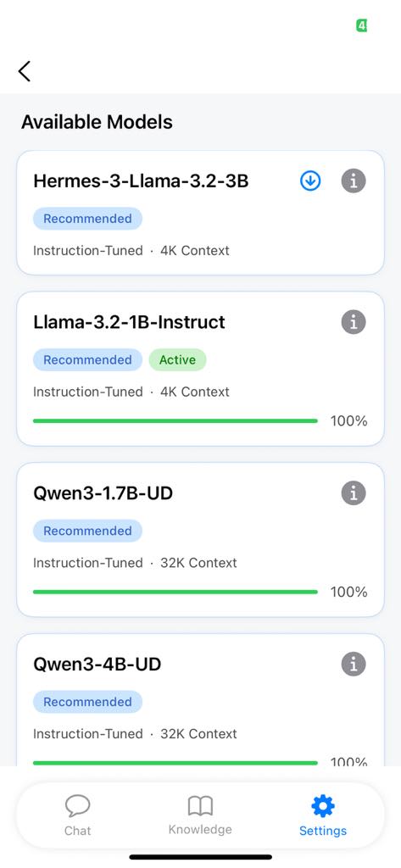This screenshot has height=868, width=401.
Task: Tap Recommended badge on Hermes-3-Llama card
Action: pos(87,219)
